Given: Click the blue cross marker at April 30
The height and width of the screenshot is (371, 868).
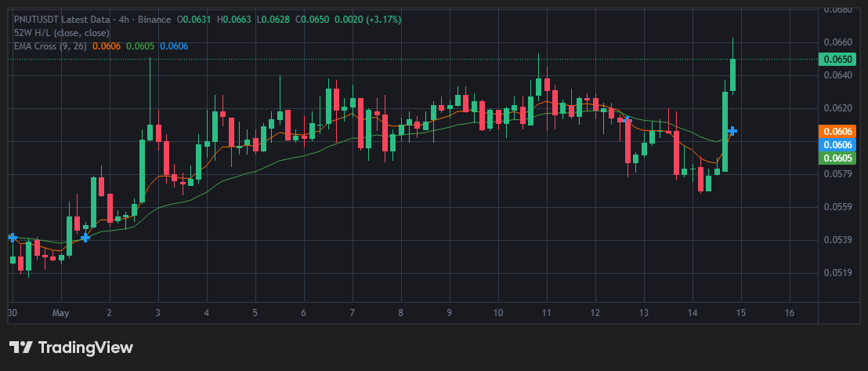Looking at the screenshot, I should (13, 238).
